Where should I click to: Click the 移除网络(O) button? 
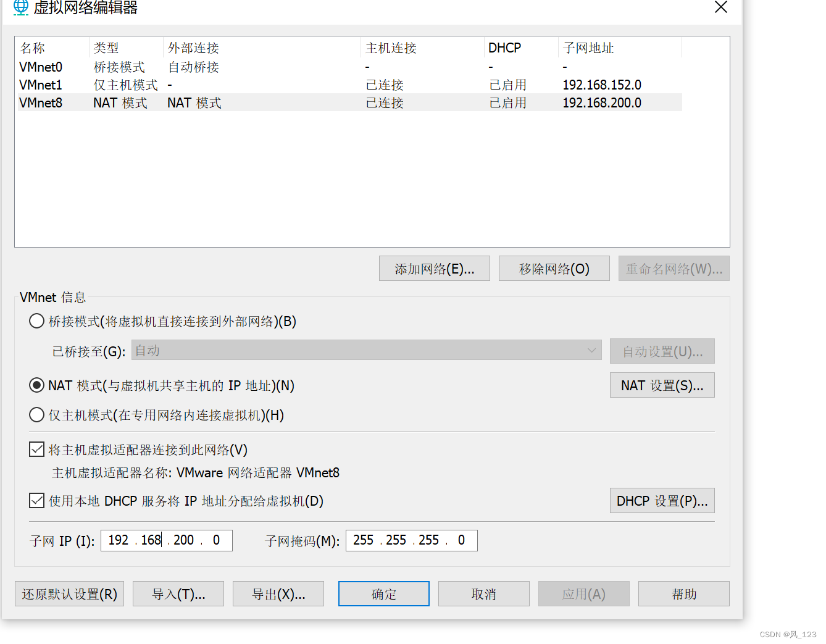tap(554, 269)
